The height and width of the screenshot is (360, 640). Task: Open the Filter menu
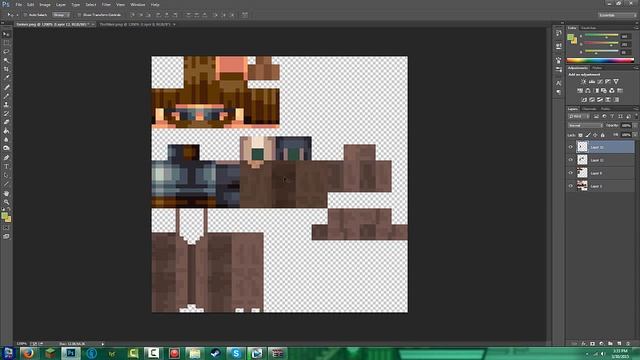point(106,4)
